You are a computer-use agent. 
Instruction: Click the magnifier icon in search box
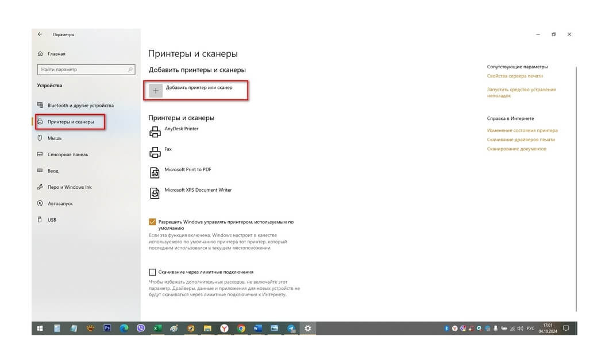(130, 69)
